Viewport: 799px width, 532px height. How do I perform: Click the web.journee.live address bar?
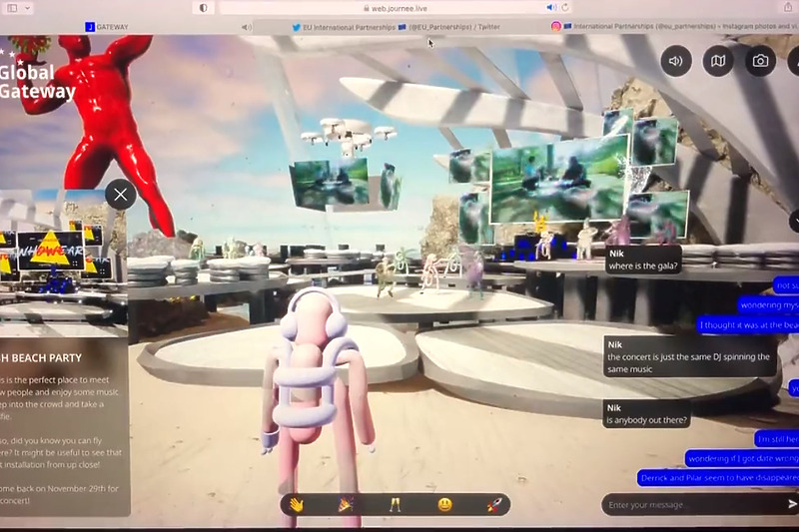click(x=399, y=8)
